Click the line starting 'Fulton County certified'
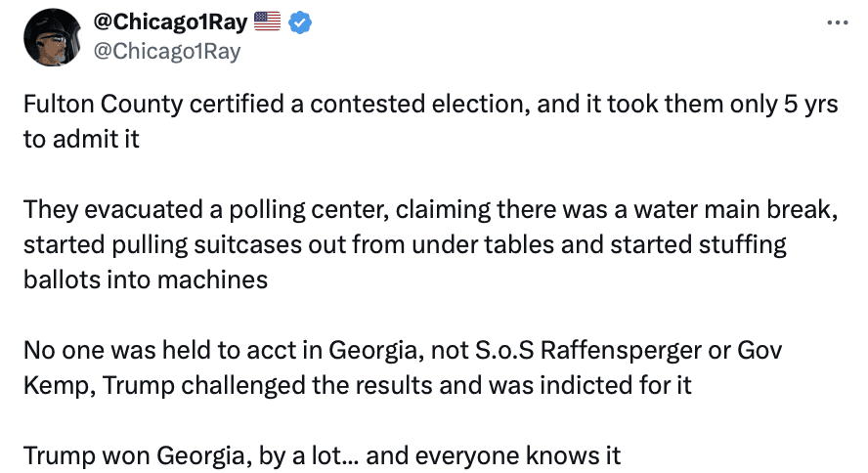 point(430,106)
